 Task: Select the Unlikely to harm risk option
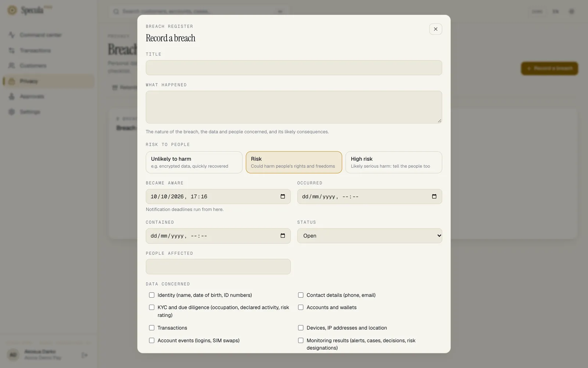coord(194,162)
